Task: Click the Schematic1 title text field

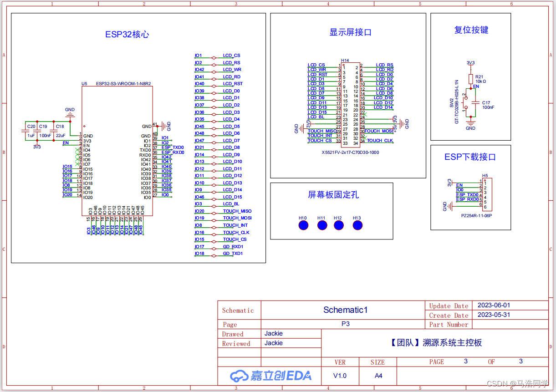Action: coord(345,310)
